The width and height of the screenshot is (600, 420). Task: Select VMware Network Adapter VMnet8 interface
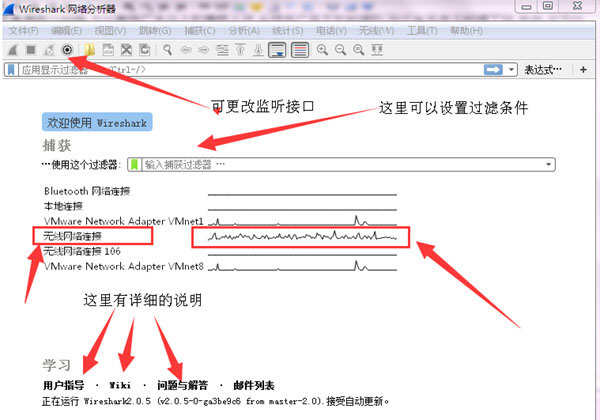coord(123,266)
